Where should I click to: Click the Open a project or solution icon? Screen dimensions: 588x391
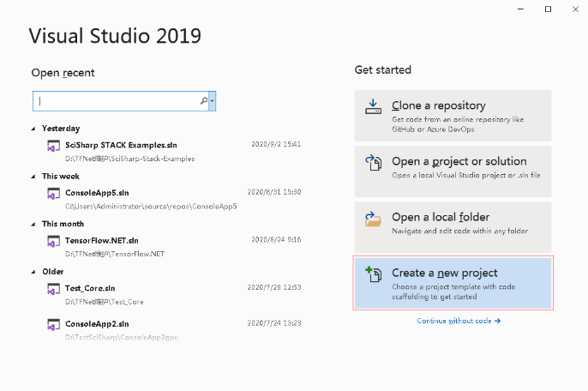tap(373, 162)
